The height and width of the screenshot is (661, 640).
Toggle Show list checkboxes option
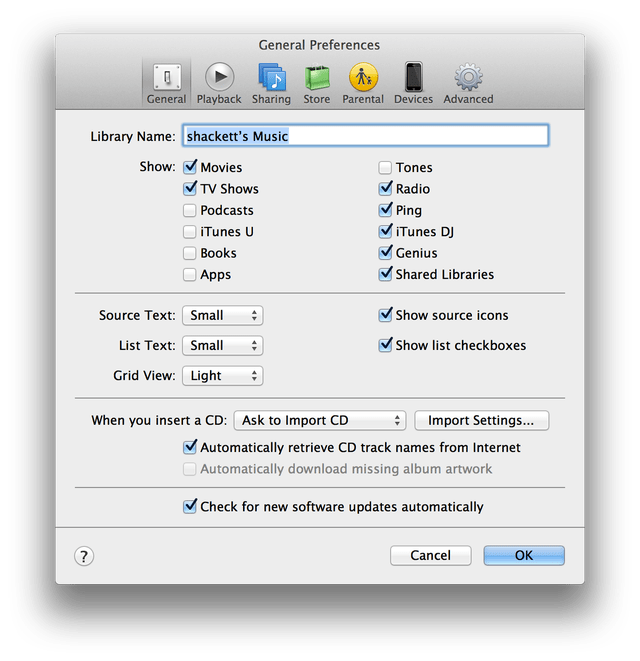[x=385, y=345]
